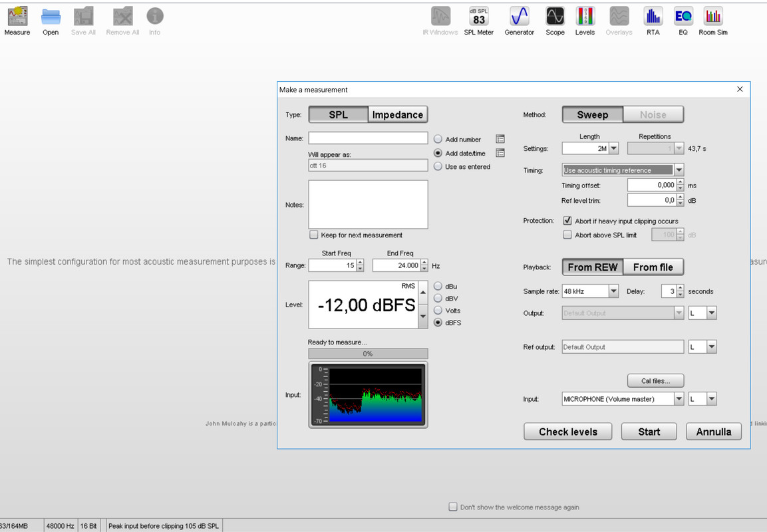Open the Overlays window icon
767x532 pixels.
[619, 21]
